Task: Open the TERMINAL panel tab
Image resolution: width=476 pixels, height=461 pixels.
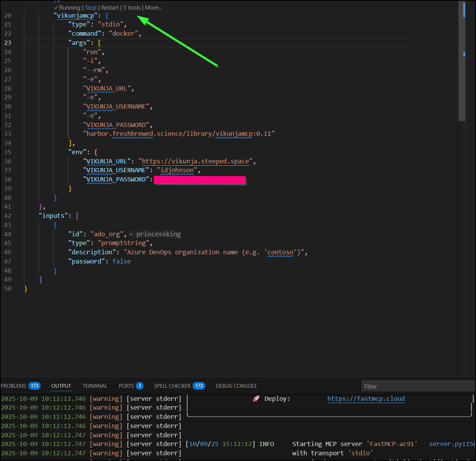Action: (x=95, y=386)
